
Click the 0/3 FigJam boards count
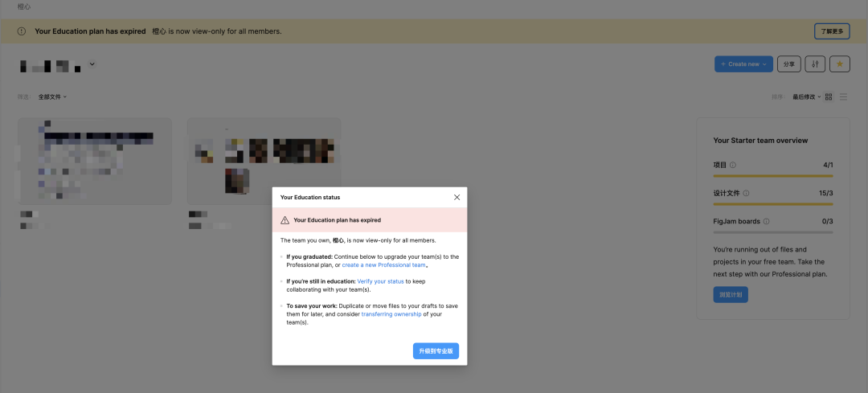tap(828, 221)
